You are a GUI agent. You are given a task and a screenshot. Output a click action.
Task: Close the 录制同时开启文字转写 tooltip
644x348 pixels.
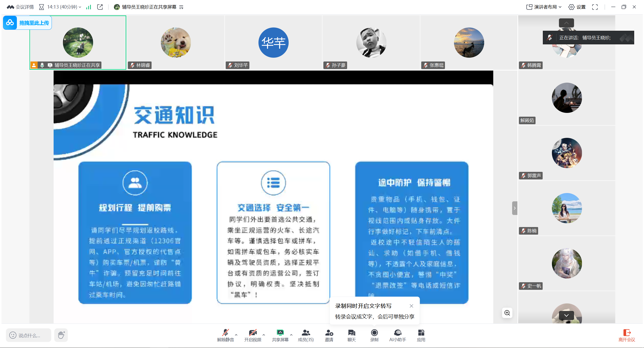(411, 306)
